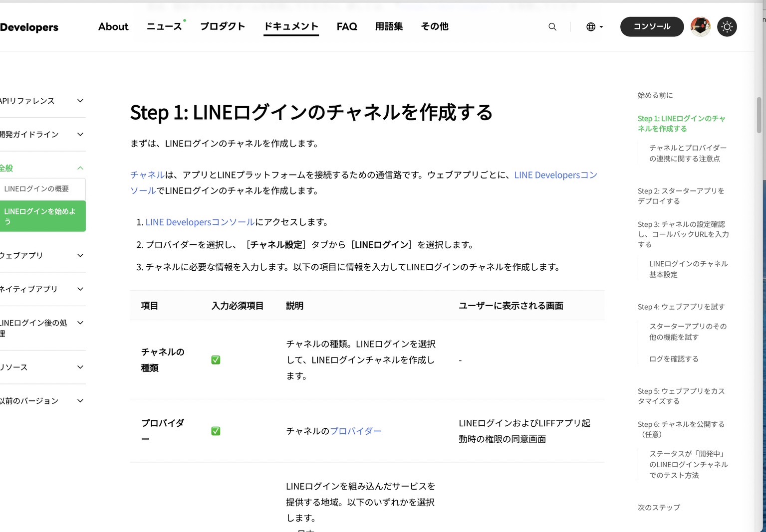Click the Step 1 page heading
766x532 pixels.
311,113
